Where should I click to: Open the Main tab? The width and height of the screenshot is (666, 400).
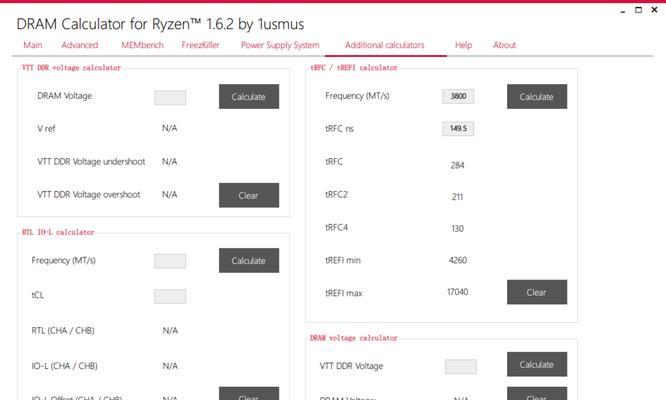[33, 45]
